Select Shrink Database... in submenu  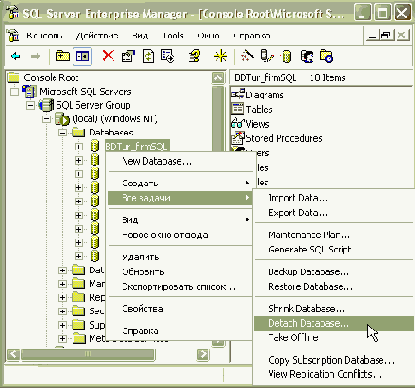334,309
